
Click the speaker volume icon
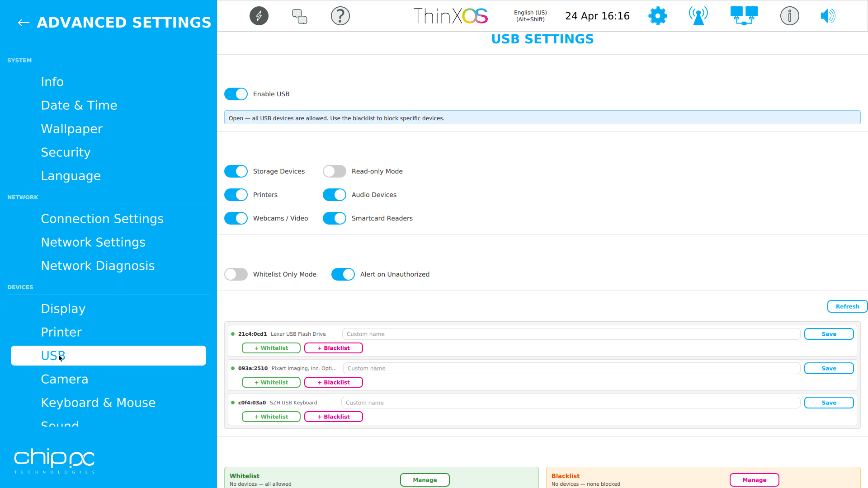coord(828,16)
